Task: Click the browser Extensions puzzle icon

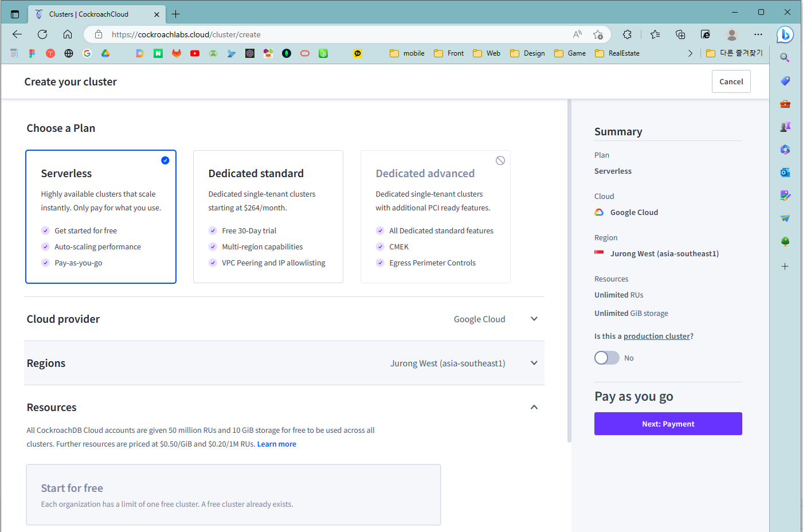Action: (x=627, y=34)
